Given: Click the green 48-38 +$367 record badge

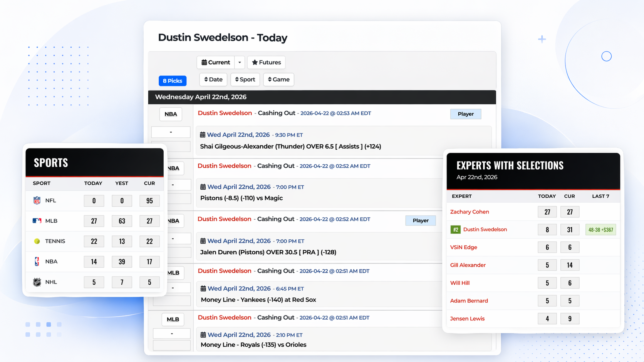Looking at the screenshot, I should coord(600,230).
